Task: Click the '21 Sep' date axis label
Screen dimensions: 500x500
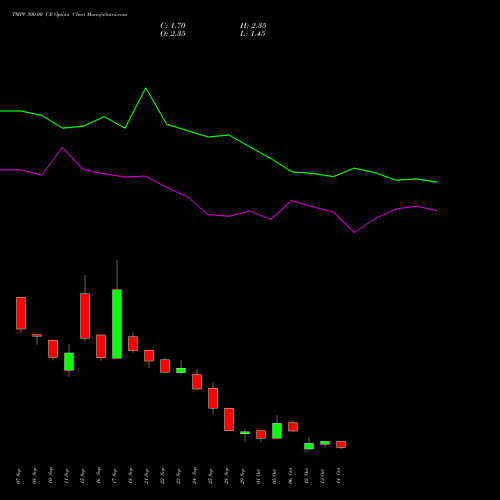Action: tap(147, 476)
